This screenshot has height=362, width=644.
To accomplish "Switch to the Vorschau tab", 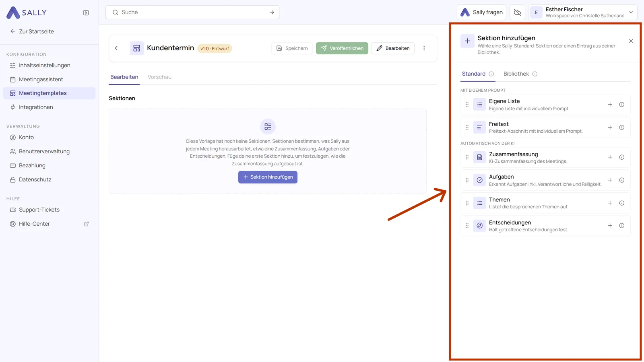I will pyautogui.click(x=159, y=77).
